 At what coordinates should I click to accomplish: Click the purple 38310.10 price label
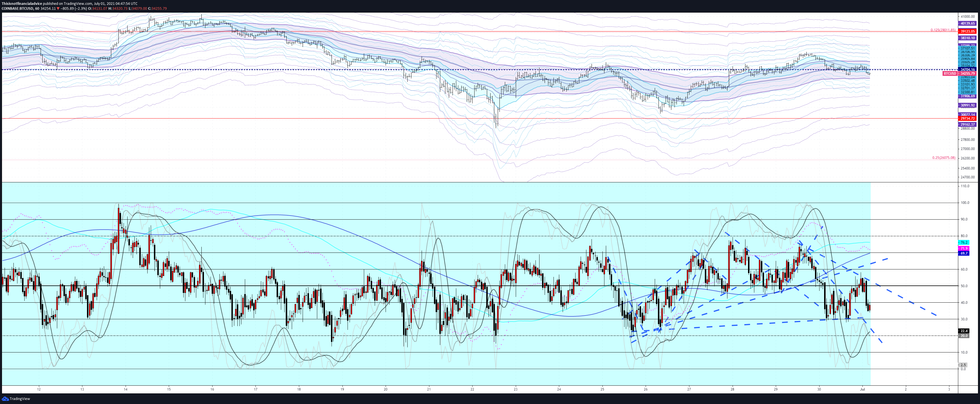click(967, 38)
